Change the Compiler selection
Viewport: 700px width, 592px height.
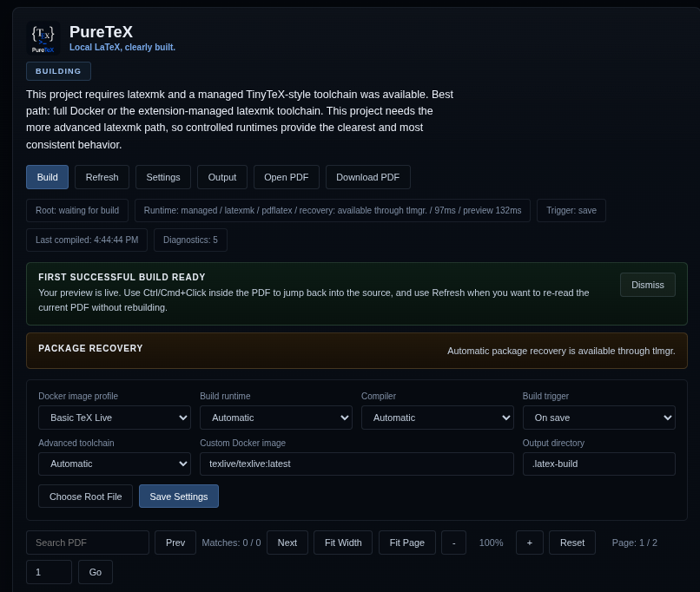[437, 418]
